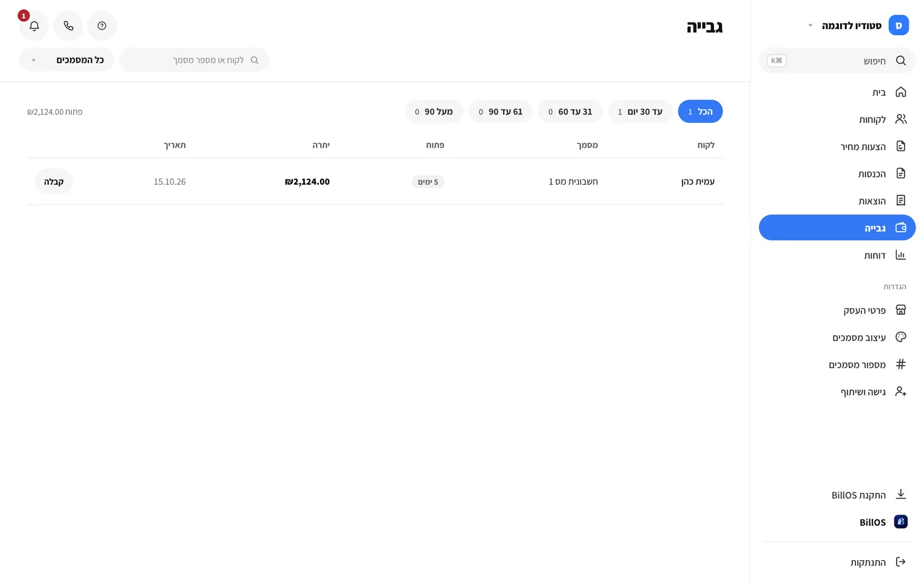Screen dimensions: 924x584
Task: Open the כל המסמכים documents dropdown
Action: tap(67, 60)
